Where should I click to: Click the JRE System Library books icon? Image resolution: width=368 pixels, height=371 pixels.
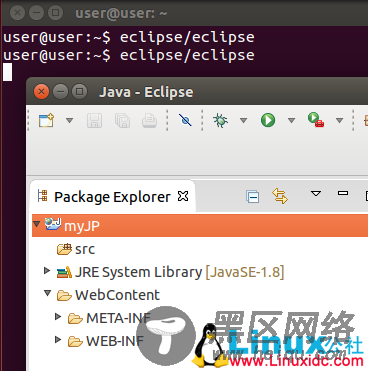[64, 272]
